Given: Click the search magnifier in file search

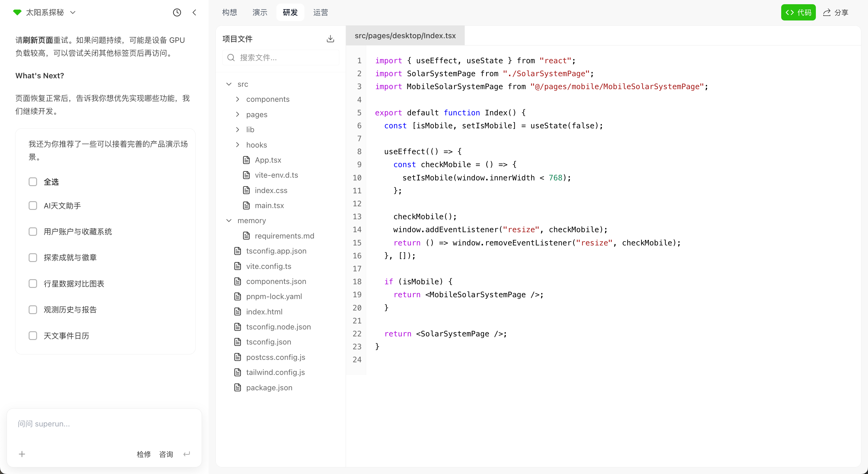Looking at the screenshot, I should (231, 58).
